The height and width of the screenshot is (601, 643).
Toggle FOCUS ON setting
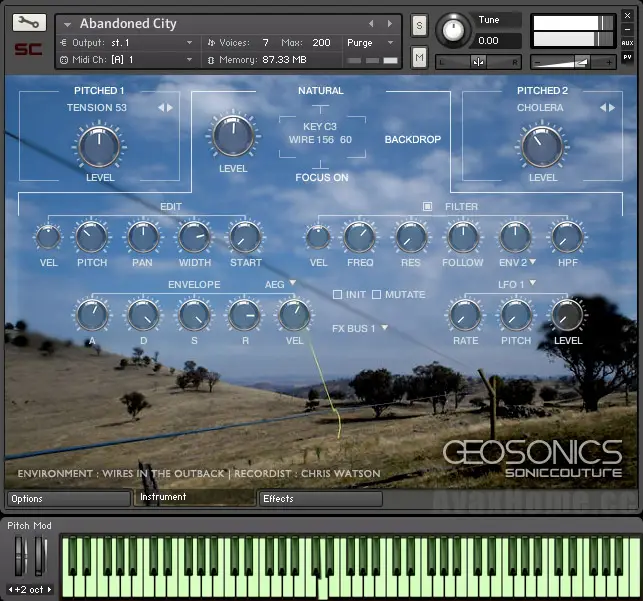pos(322,178)
